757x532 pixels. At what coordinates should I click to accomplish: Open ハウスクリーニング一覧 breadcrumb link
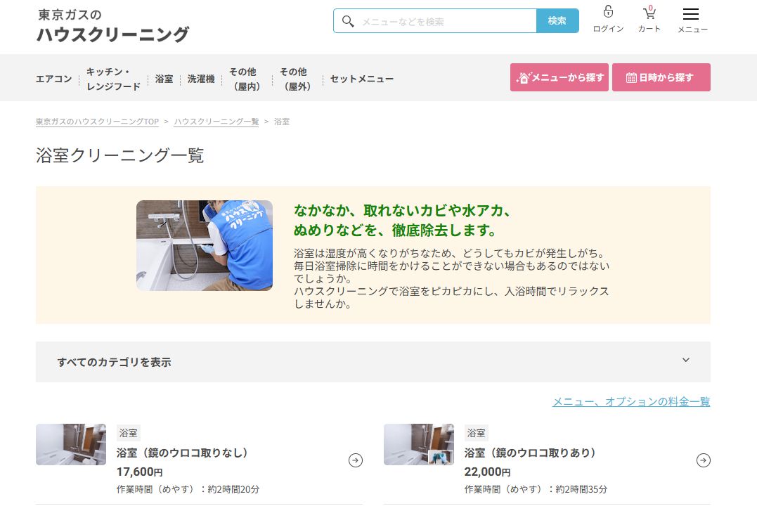point(216,121)
